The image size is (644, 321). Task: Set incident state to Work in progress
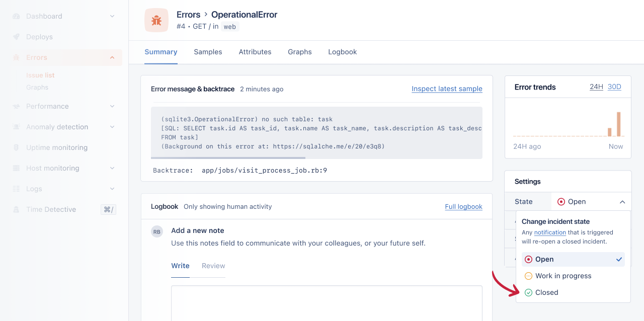(x=562, y=276)
